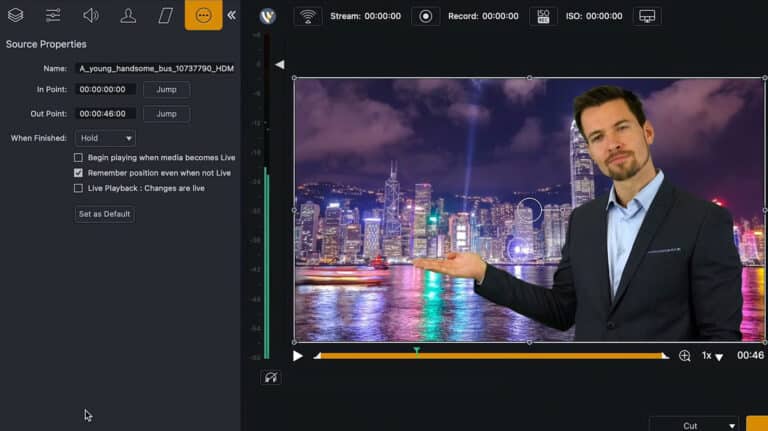Open the Cut transition dropdown
Image resolution: width=768 pixels, height=431 pixels.
point(694,425)
